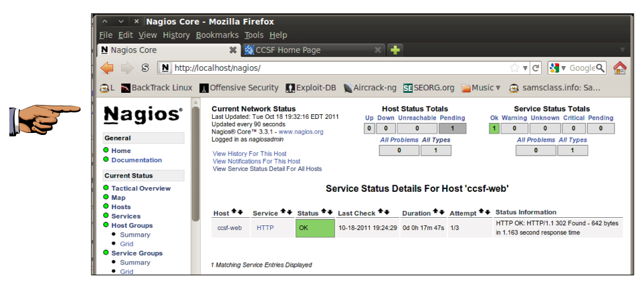
Task: Open the Help menu
Action: [278, 35]
